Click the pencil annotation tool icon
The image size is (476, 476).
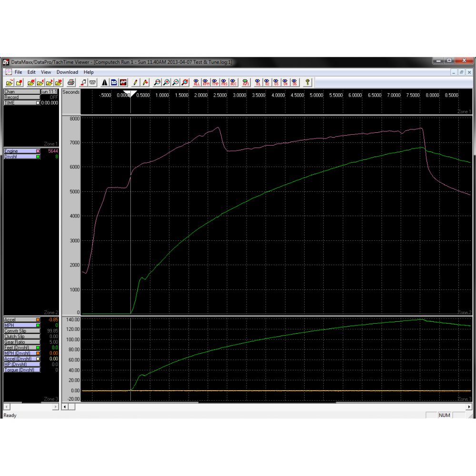136,82
